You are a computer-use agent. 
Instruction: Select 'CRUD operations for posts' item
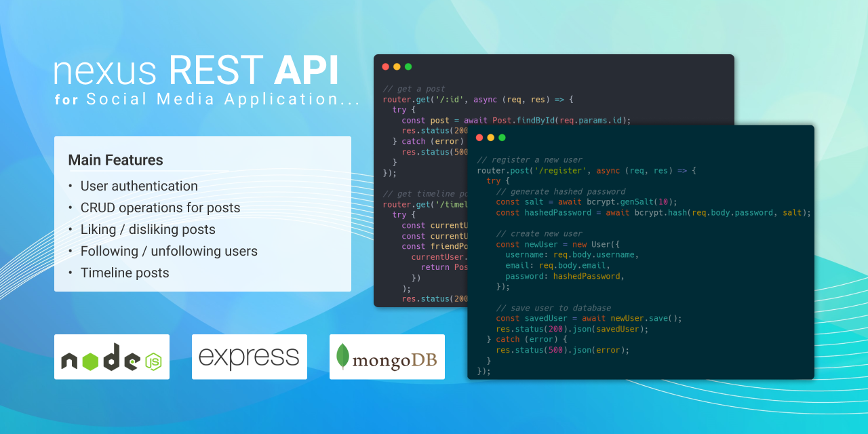point(160,208)
